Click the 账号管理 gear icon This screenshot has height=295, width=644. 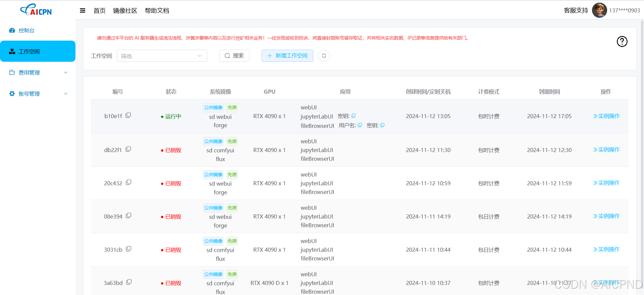click(12, 94)
